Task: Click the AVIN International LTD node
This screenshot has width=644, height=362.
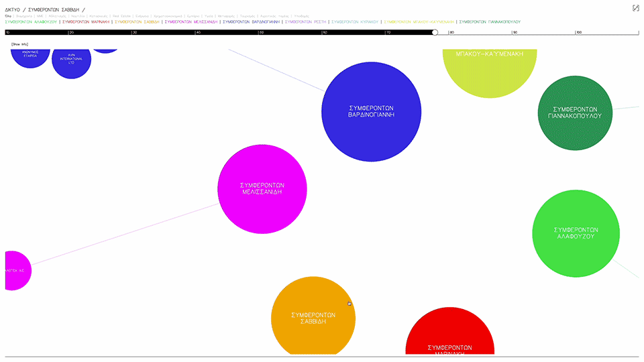Action: pos(71,62)
